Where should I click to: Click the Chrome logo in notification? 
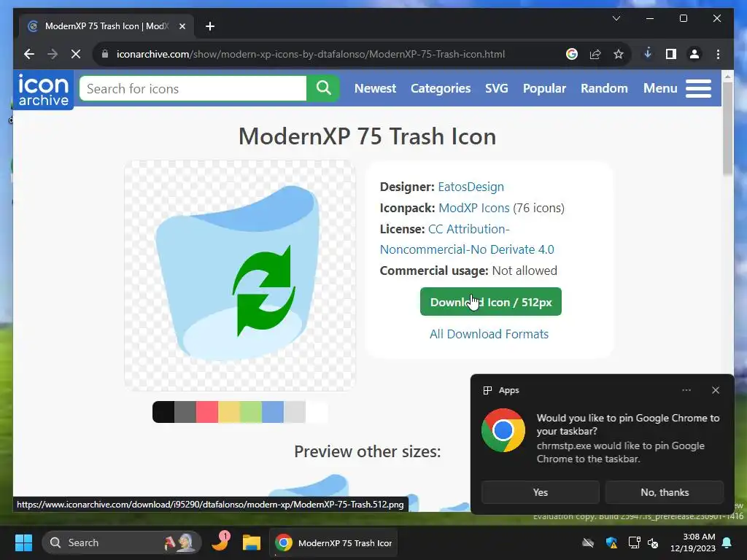click(503, 430)
